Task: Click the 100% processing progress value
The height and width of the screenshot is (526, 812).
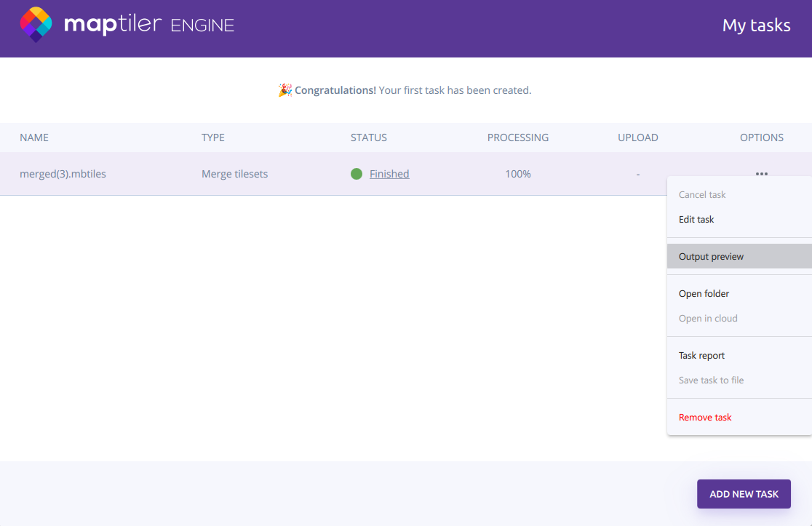Action: click(x=518, y=173)
